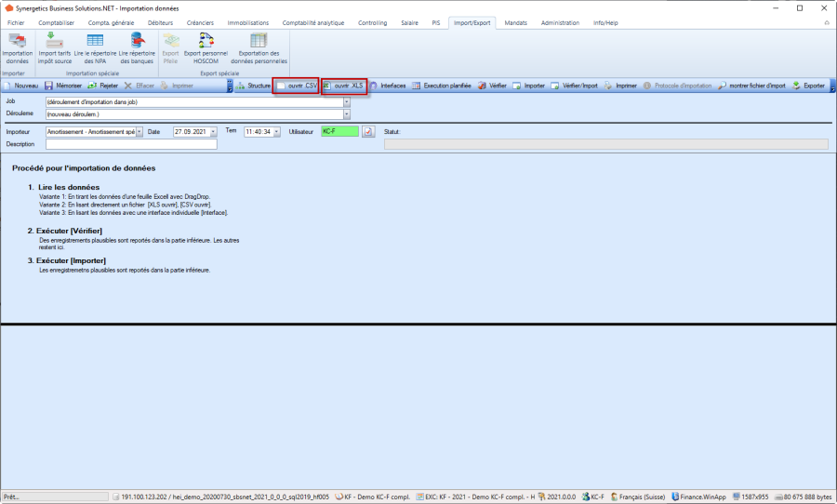The height and width of the screenshot is (504, 837).
Task: Click the Nouveau button
Action: coord(20,86)
